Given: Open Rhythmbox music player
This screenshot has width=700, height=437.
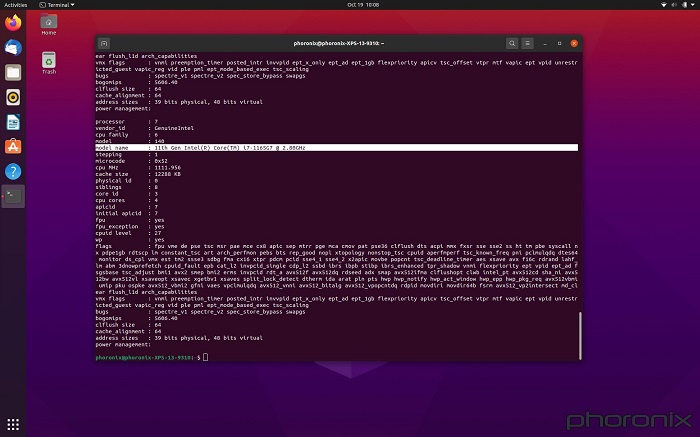Looking at the screenshot, I should (13, 97).
